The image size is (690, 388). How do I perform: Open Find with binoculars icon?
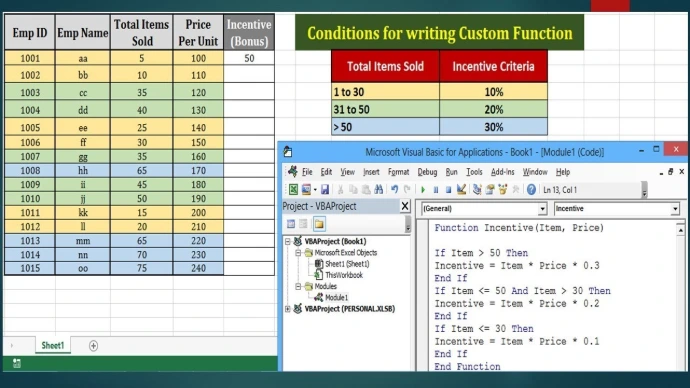tap(378, 190)
